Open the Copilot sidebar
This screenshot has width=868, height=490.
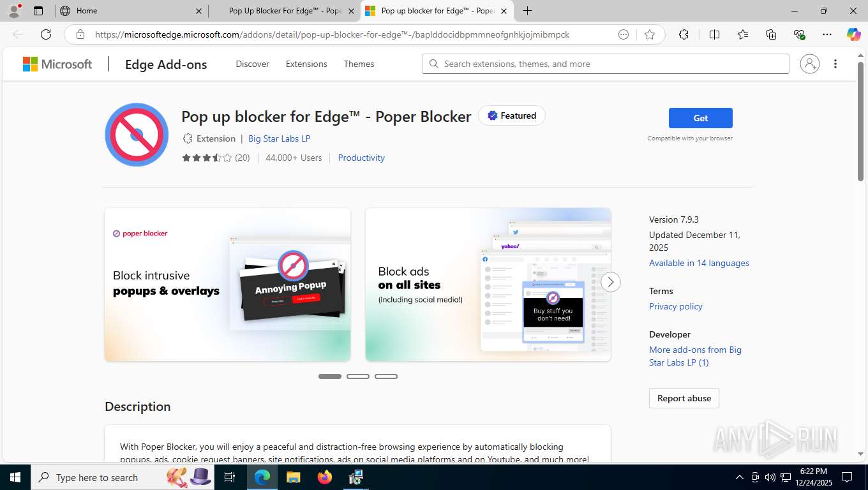tap(853, 34)
